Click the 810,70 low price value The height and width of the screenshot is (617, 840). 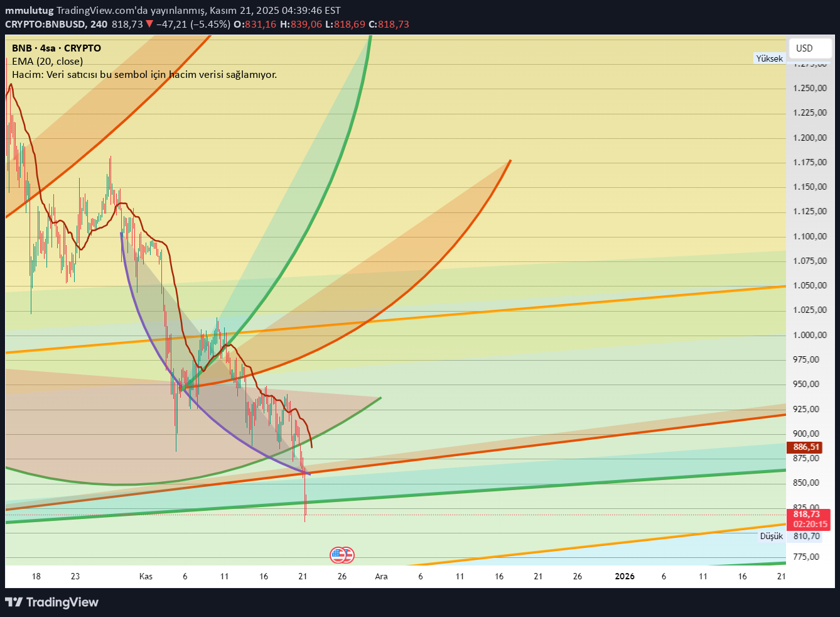pos(807,536)
